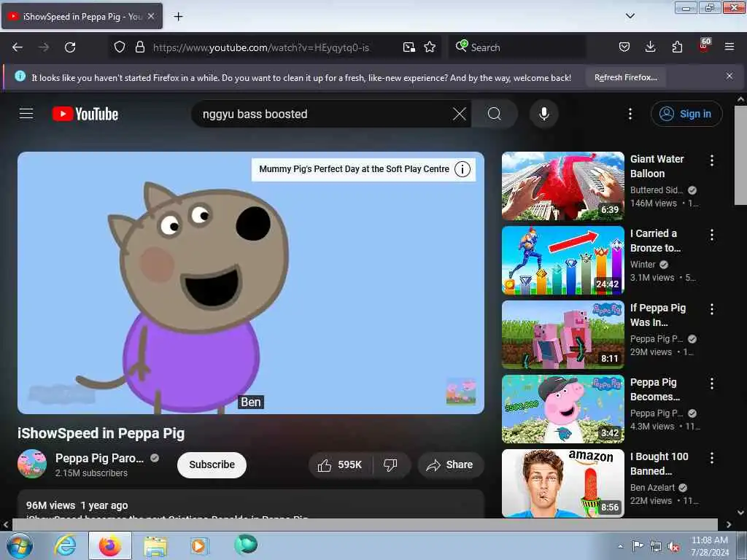This screenshot has width=747, height=560.
Task: Open the Firefox application menu
Action: coord(729,47)
